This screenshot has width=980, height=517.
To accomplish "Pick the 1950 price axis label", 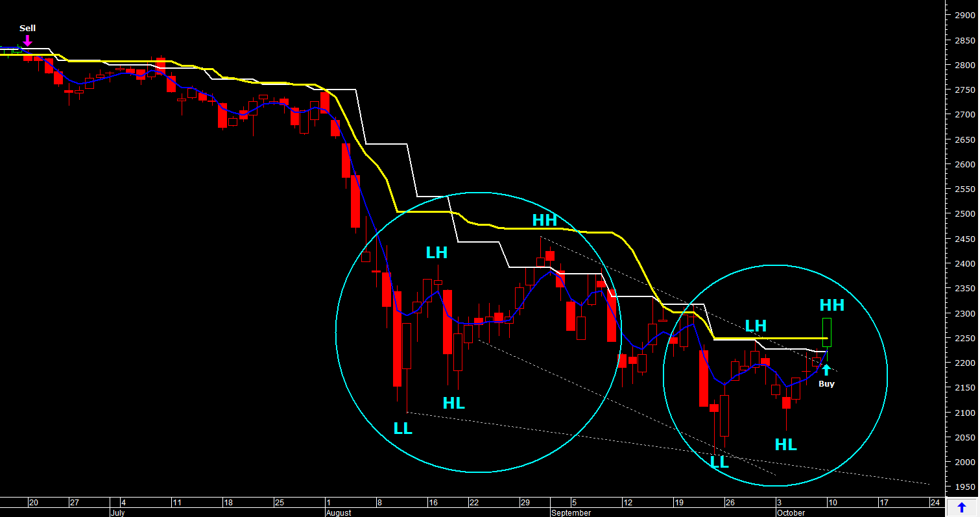I will tap(964, 487).
